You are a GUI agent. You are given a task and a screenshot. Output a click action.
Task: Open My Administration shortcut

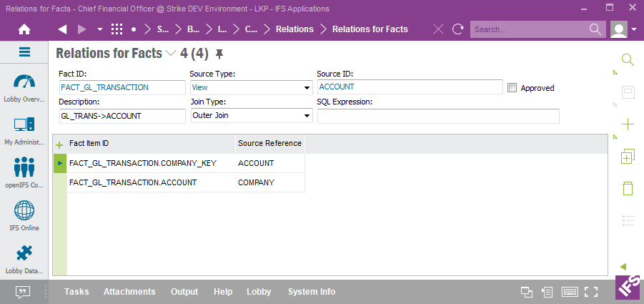24,131
